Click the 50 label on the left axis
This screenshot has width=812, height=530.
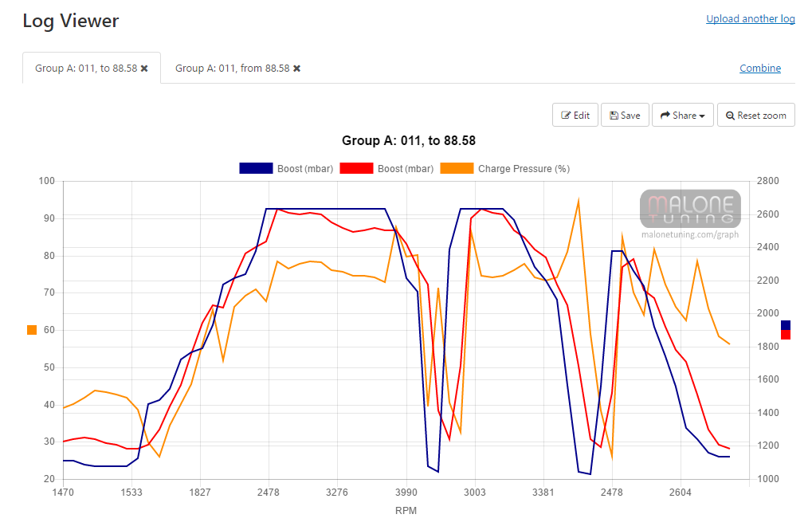point(49,367)
